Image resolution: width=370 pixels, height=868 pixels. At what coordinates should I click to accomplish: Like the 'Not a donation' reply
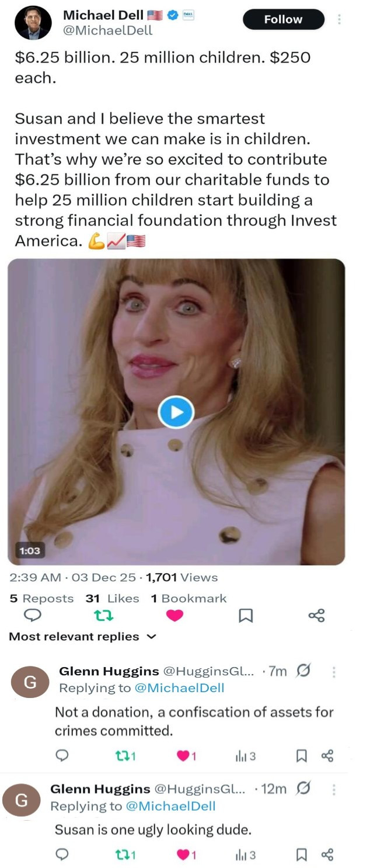(x=183, y=756)
